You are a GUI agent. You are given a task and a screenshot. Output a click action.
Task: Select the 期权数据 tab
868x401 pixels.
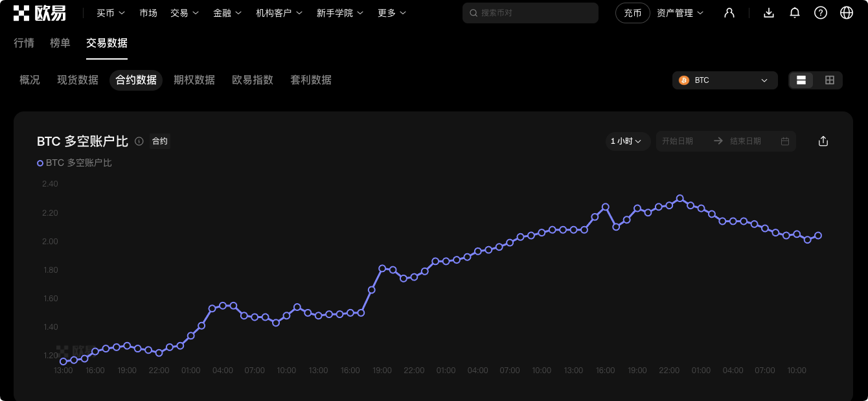194,80
